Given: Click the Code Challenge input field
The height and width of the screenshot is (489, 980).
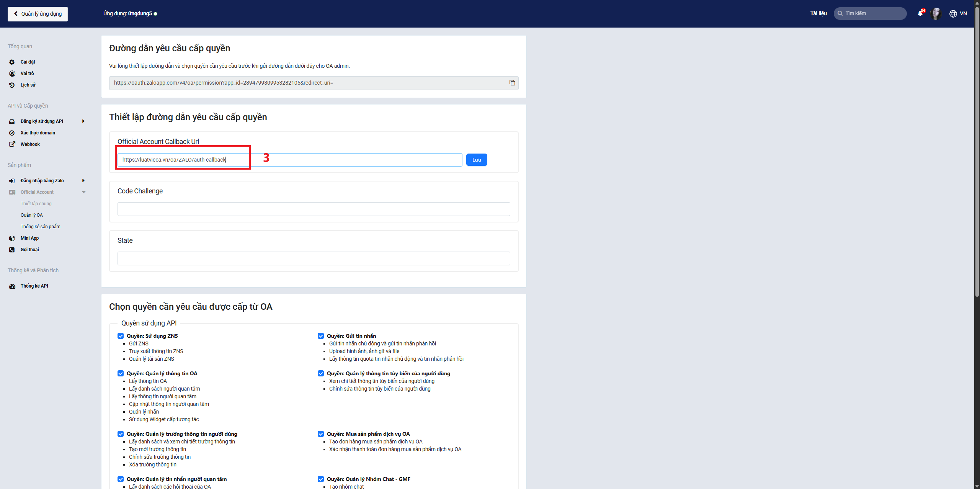Looking at the screenshot, I should 314,209.
